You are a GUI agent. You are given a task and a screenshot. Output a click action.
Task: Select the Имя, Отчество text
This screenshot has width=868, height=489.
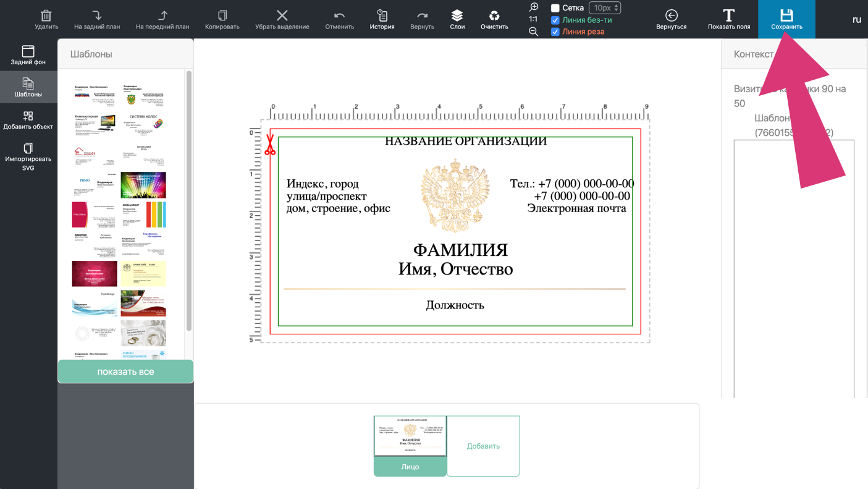tap(455, 269)
